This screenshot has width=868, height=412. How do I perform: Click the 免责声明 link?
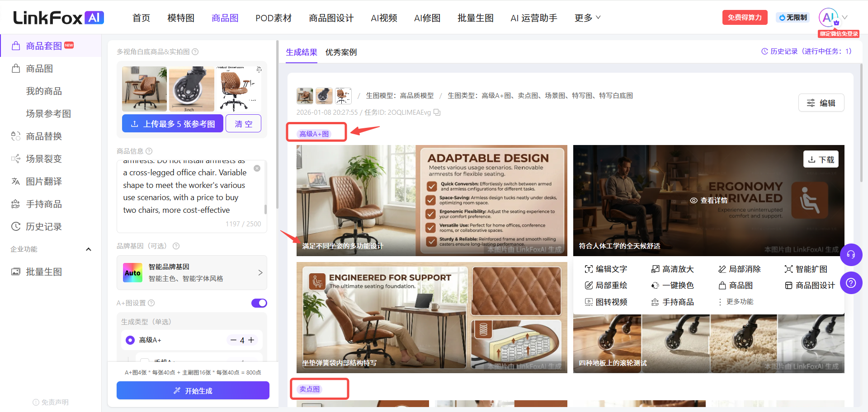(51, 402)
